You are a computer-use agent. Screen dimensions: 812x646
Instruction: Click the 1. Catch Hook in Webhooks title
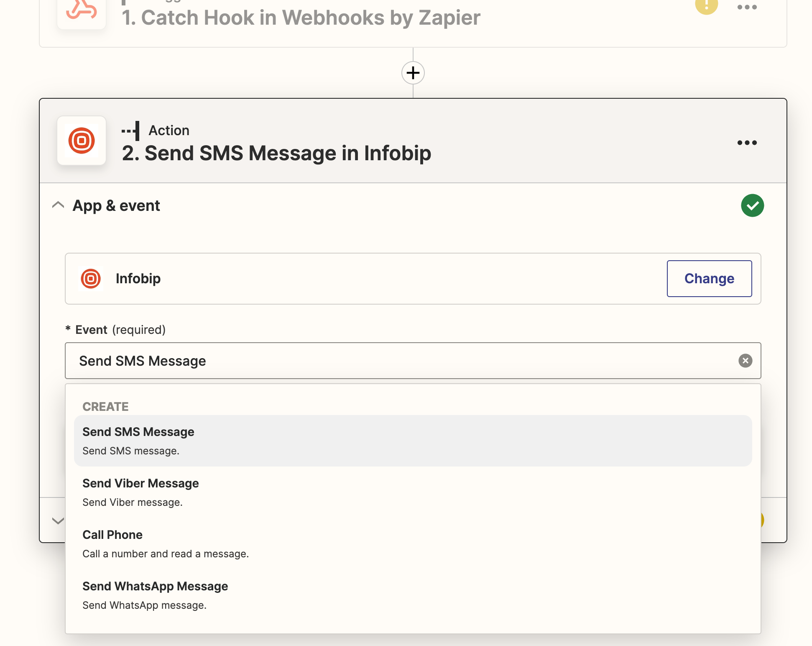coord(301,18)
